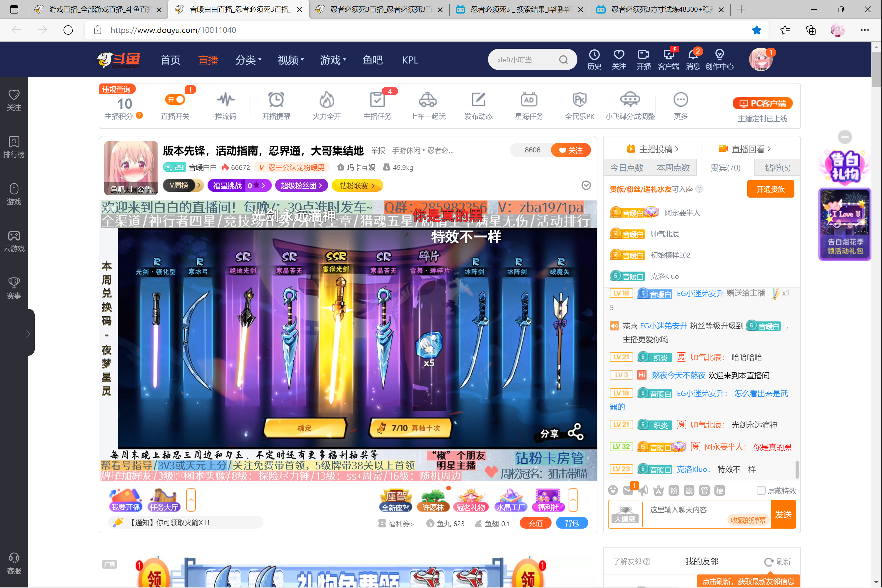Click the page vertical scrollbar thumb
882x588 pixels.
(x=876, y=69)
